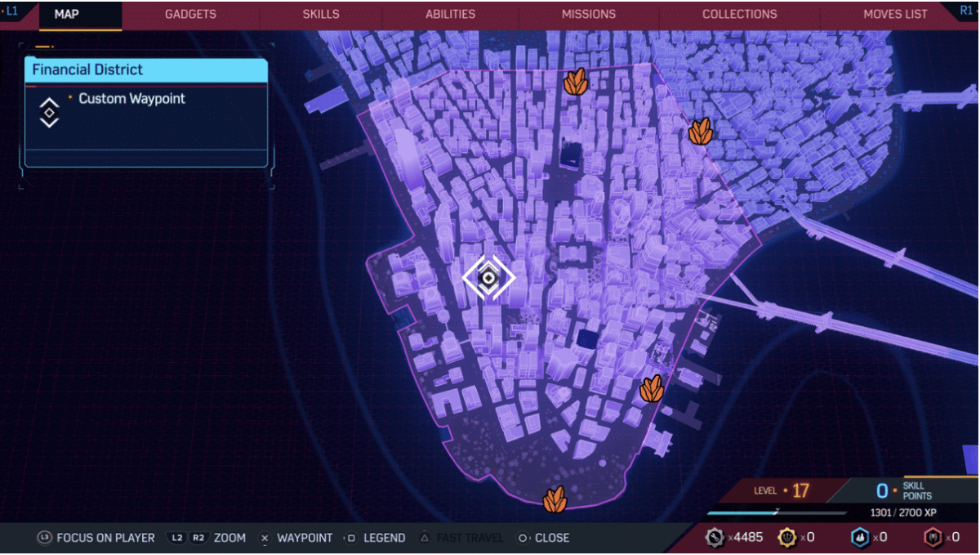This screenshot has height=555, width=980.
Task: Select the MAP tab
Action: pyautogui.click(x=66, y=14)
